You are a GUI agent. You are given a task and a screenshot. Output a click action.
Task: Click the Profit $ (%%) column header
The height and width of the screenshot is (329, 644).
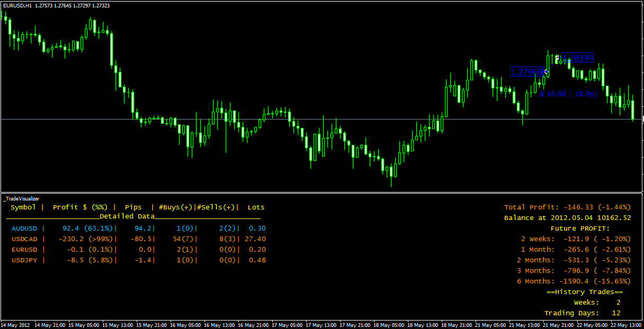80,207
